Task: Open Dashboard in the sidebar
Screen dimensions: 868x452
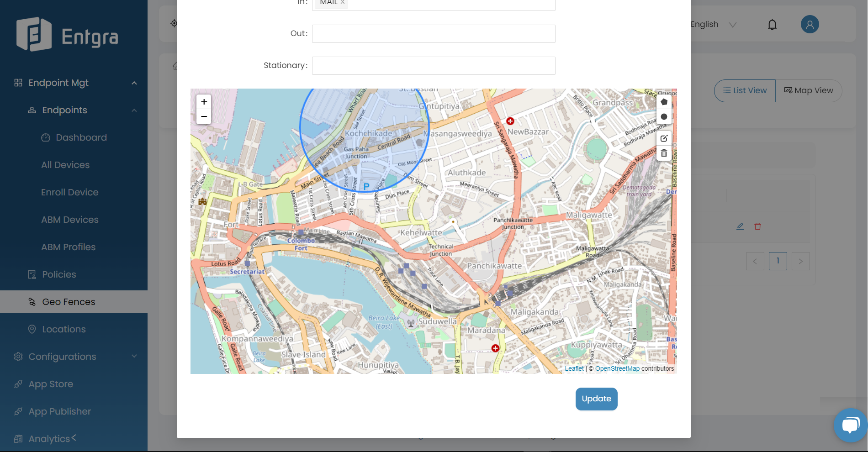Action: coord(81,137)
